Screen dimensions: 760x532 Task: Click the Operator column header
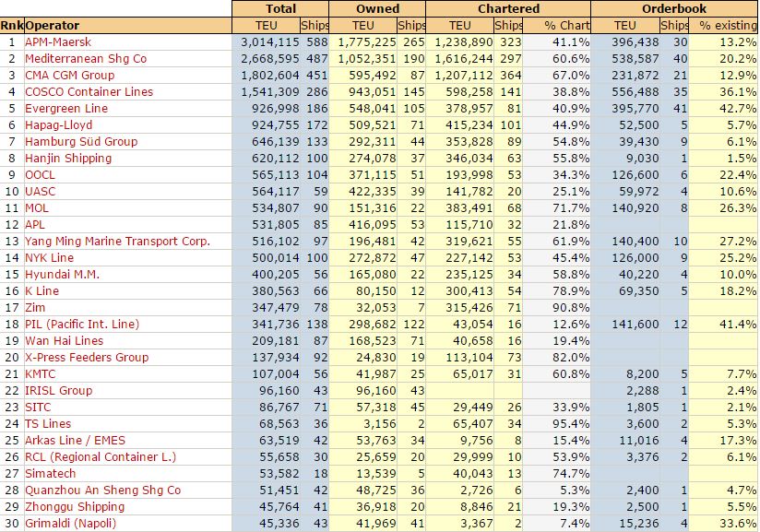click(x=128, y=25)
